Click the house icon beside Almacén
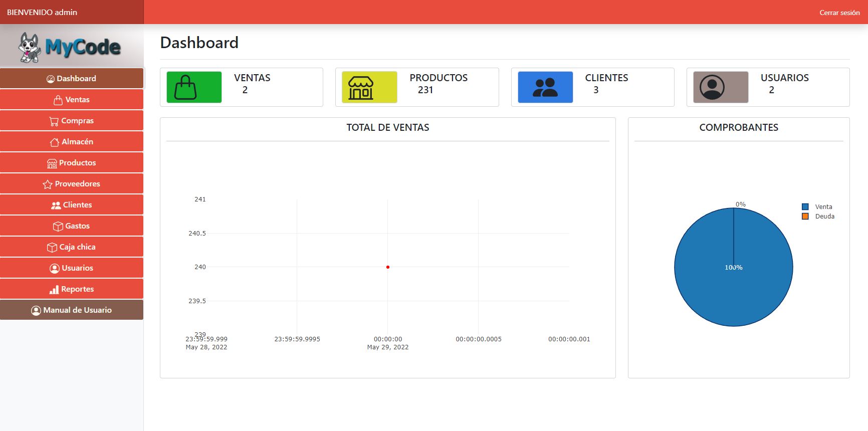This screenshot has width=868, height=431. [x=55, y=142]
